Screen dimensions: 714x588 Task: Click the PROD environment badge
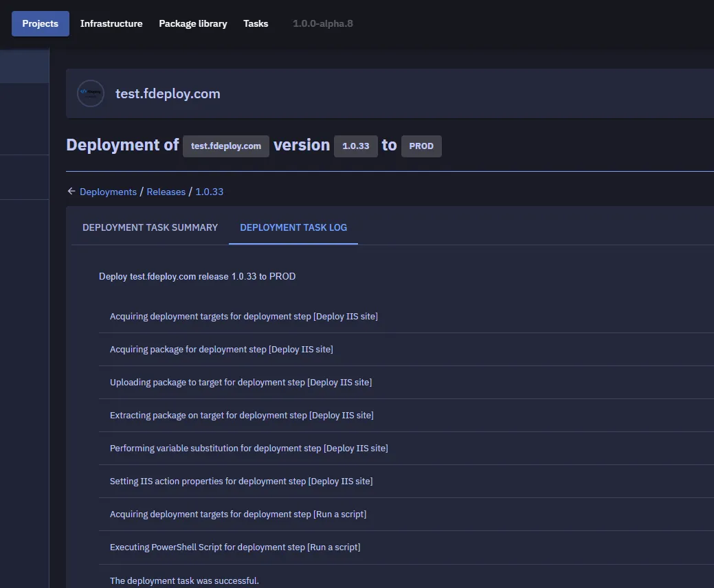(421, 146)
